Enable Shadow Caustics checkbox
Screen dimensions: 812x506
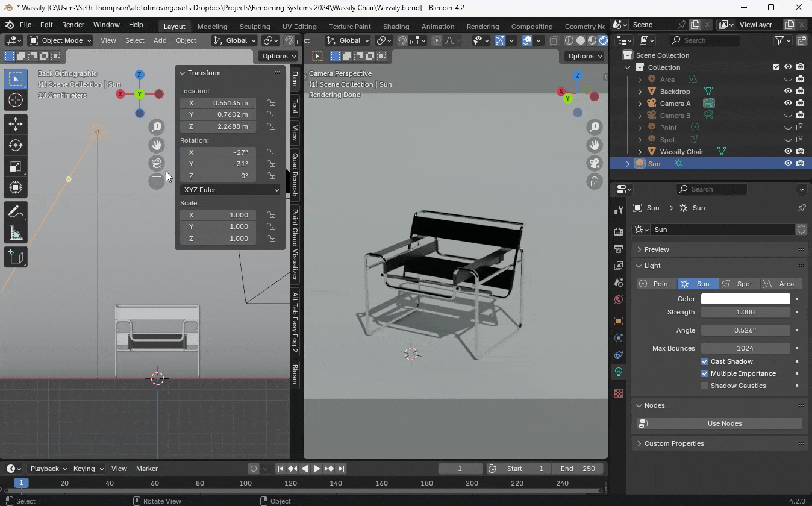705,386
